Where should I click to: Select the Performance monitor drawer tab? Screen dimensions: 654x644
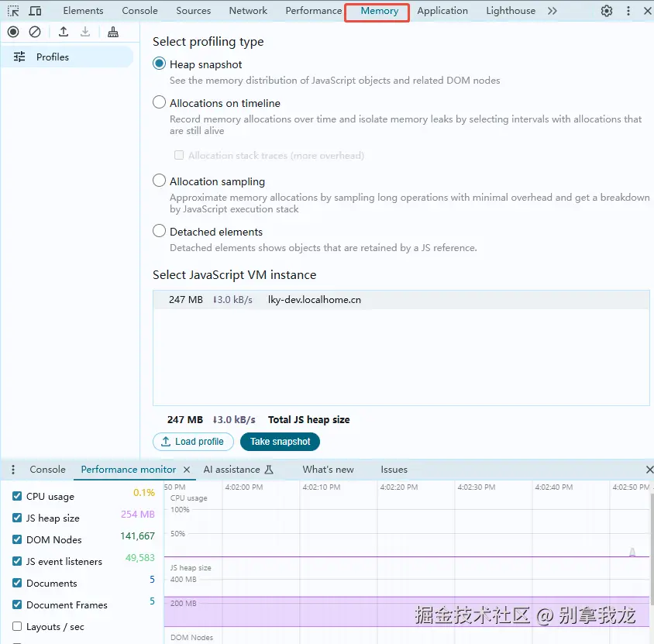coord(129,470)
